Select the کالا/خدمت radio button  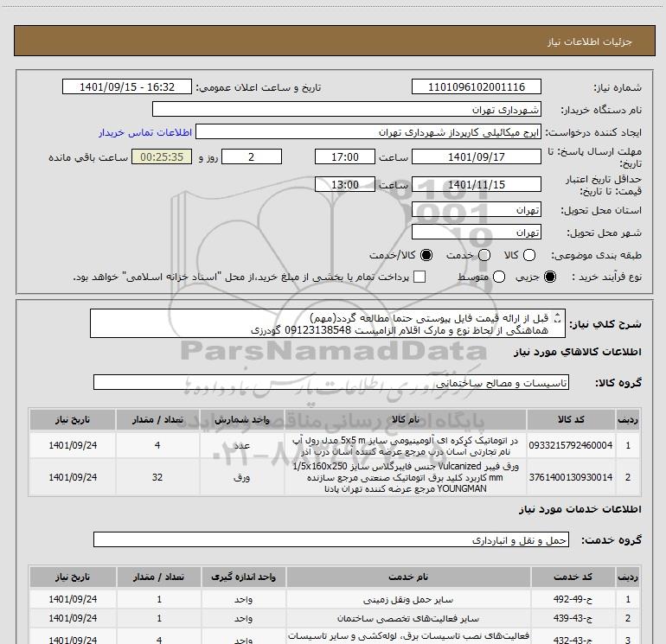coord(426,255)
